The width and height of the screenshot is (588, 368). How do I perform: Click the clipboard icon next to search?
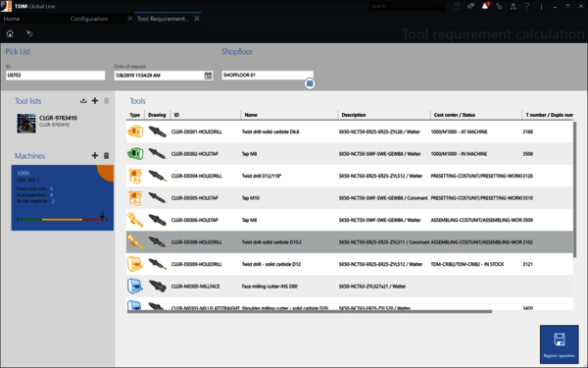(x=457, y=6)
